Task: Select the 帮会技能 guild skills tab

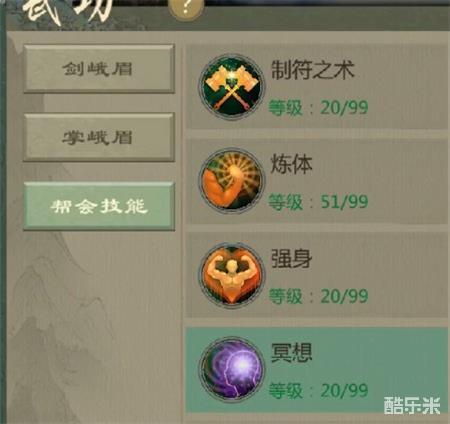Action: [99, 206]
